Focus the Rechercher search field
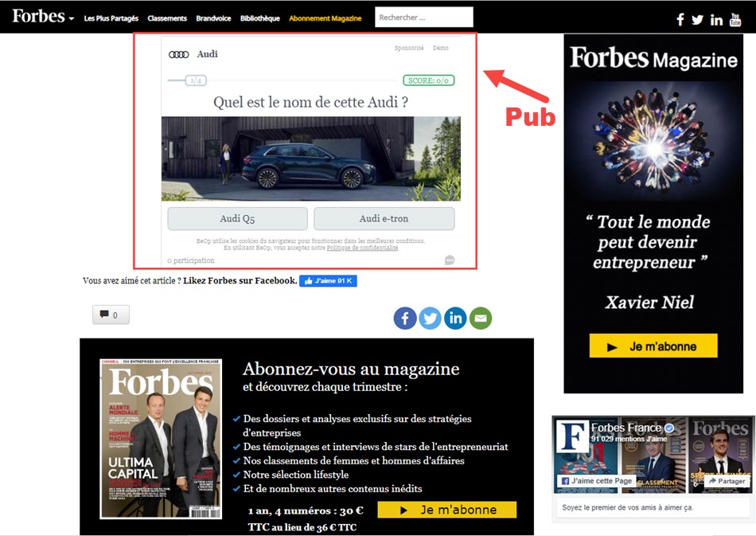Viewport: 756px width, 536px height. tap(424, 18)
